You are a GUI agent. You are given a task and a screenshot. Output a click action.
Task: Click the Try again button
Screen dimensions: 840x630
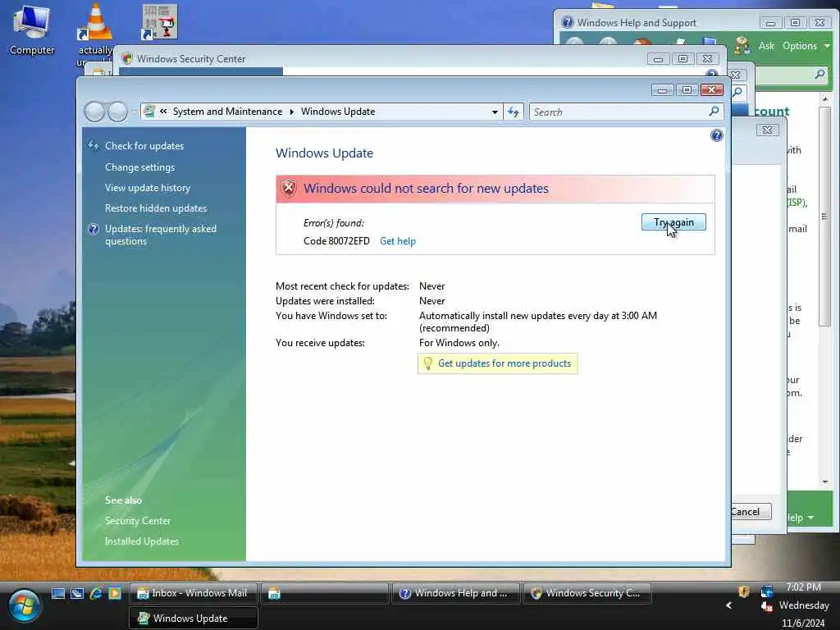tap(673, 222)
